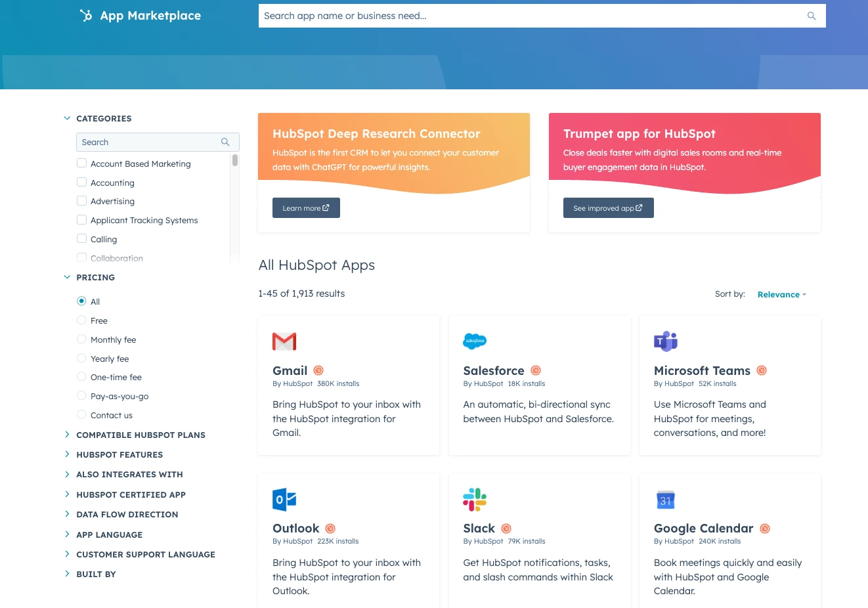Open the Microsoft Teams title link
The height and width of the screenshot is (608, 868).
(x=702, y=370)
